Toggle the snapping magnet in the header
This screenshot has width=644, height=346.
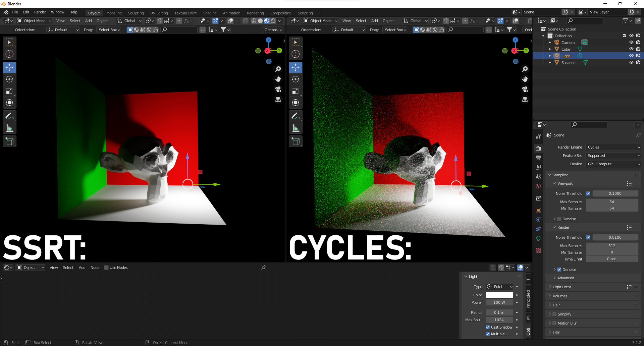click(160, 21)
